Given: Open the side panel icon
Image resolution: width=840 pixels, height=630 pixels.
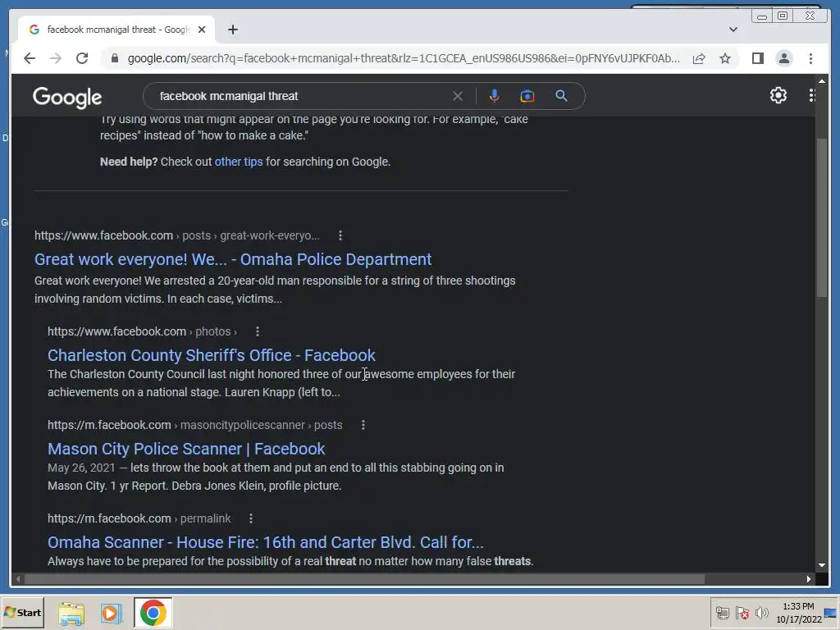Looking at the screenshot, I should coord(757,58).
